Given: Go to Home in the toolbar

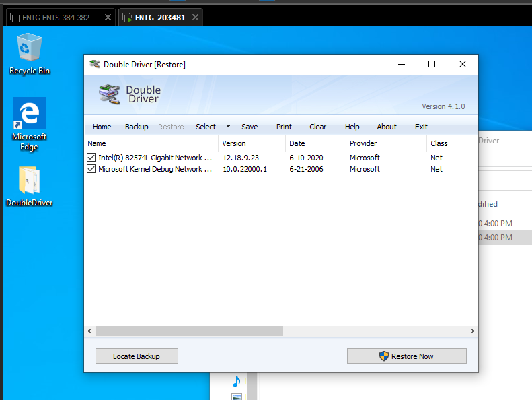Looking at the screenshot, I should pyautogui.click(x=102, y=127).
